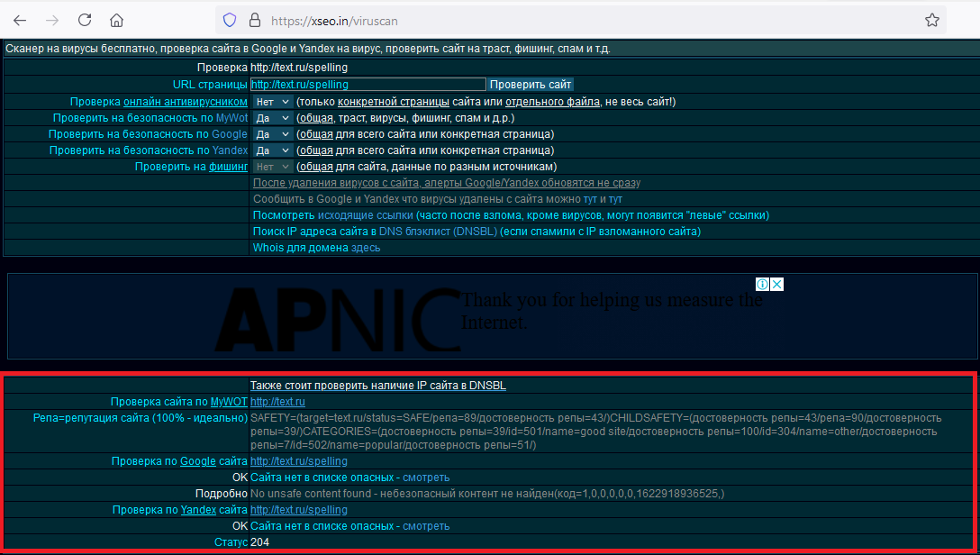The height and width of the screenshot is (555, 980).
Task: Open the Whois для домена link
Action: (x=316, y=248)
